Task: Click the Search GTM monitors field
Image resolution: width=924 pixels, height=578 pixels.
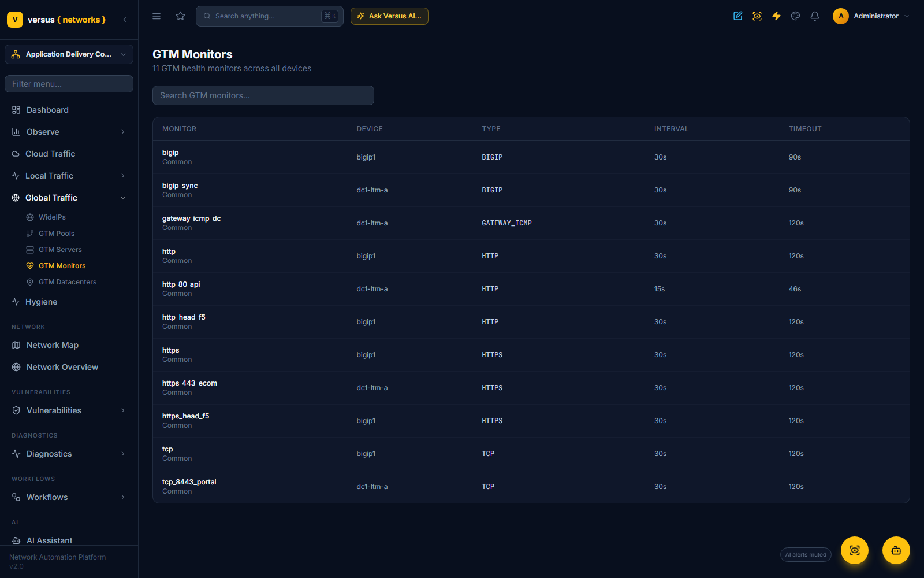Action: point(263,95)
